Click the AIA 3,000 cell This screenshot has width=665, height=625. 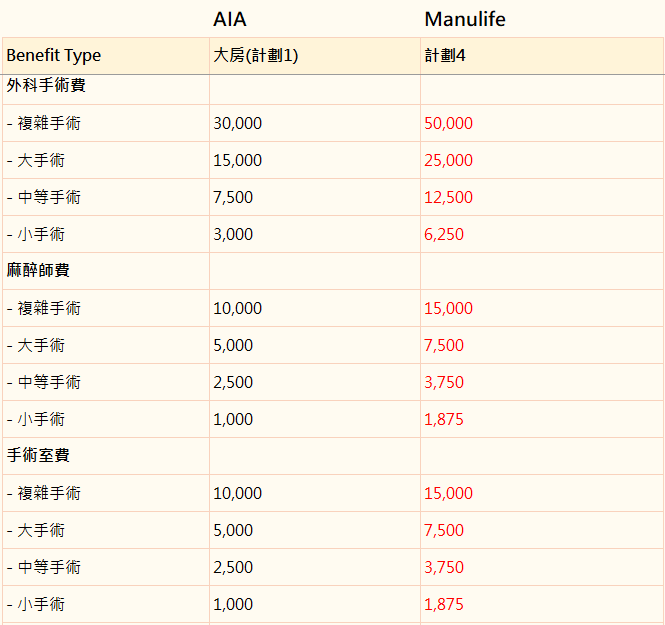pos(315,234)
